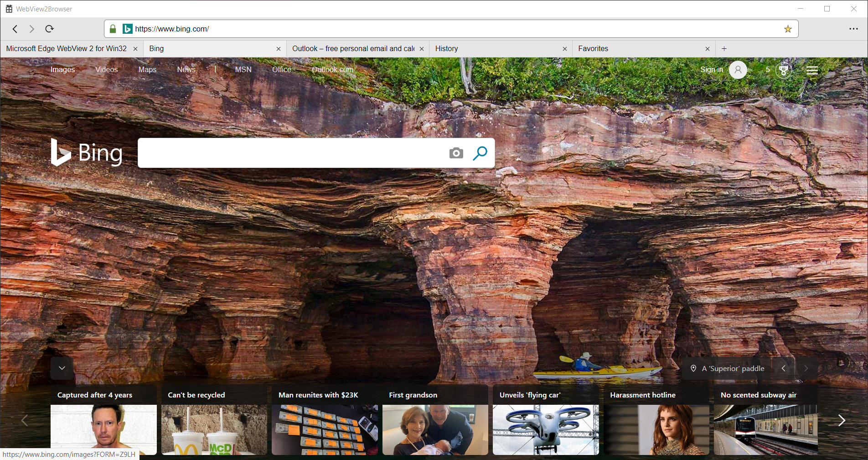Select the News menu item
The width and height of the screenshot is (868, 460).
pos(186,69)
